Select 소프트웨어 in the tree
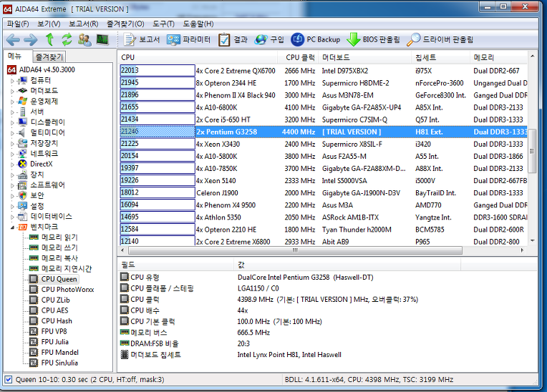547x392 pixels. point(47,185)
